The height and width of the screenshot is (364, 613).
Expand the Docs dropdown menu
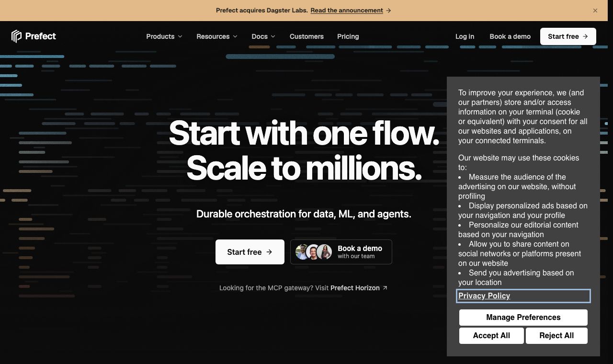pos(263,36)
